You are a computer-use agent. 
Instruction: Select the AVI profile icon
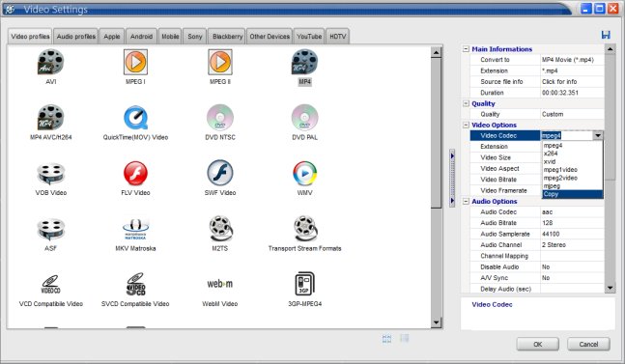pyautogui.click(x=50, y=62)
